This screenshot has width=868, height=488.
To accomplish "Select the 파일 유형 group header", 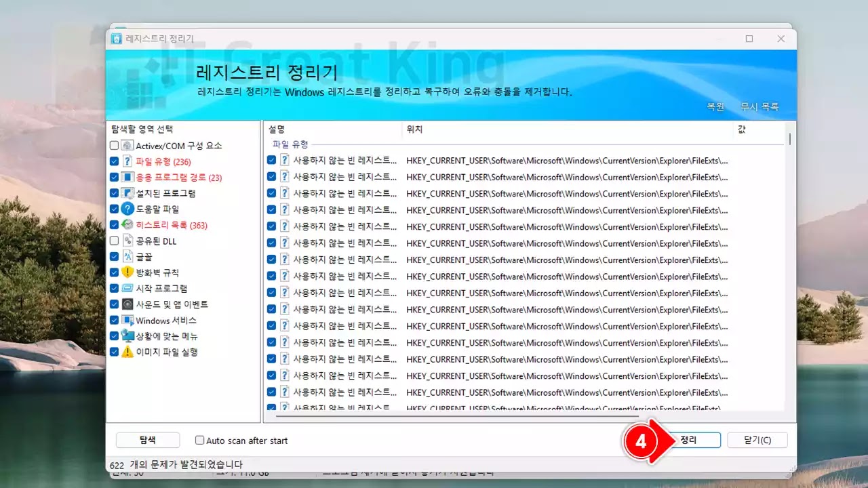I will [290, 144].
